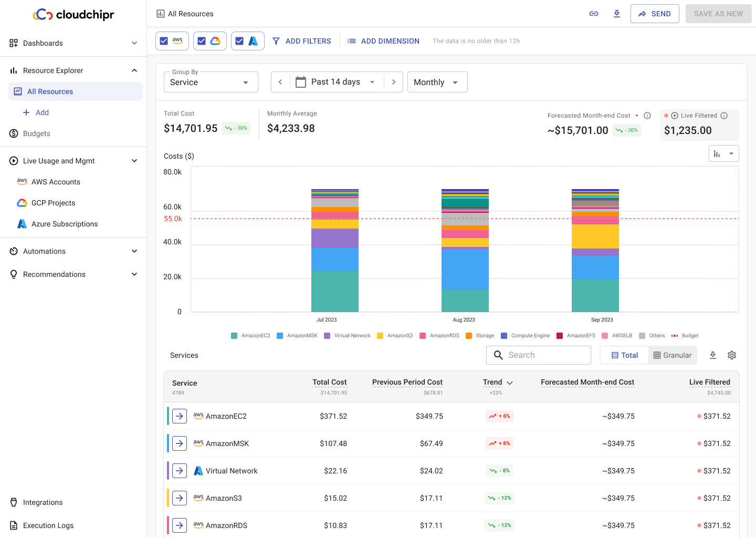Download the Services table data
The height and width of the screenshot is (538, 756).
[713, 355]
